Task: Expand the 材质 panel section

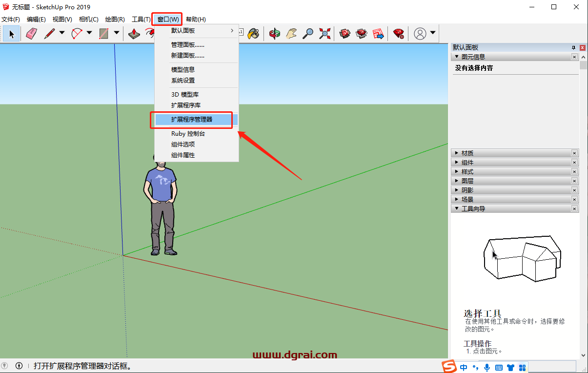Action: point(456,153)
